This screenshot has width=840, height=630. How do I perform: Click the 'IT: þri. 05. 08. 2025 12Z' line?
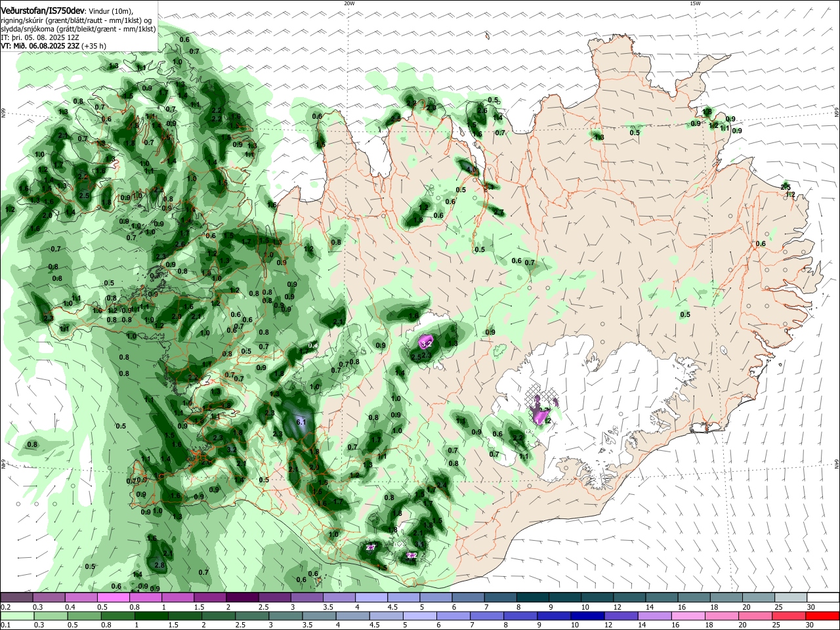(40, 37)
